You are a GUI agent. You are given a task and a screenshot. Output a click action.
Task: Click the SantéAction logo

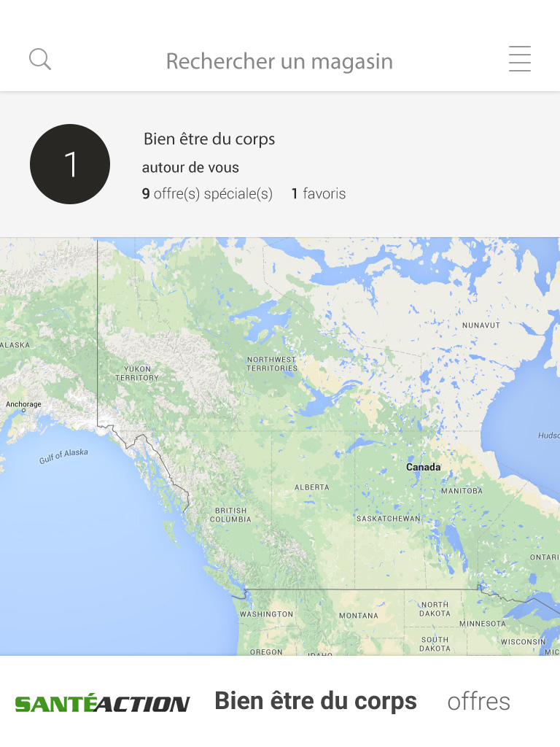(x=103, y=703)
